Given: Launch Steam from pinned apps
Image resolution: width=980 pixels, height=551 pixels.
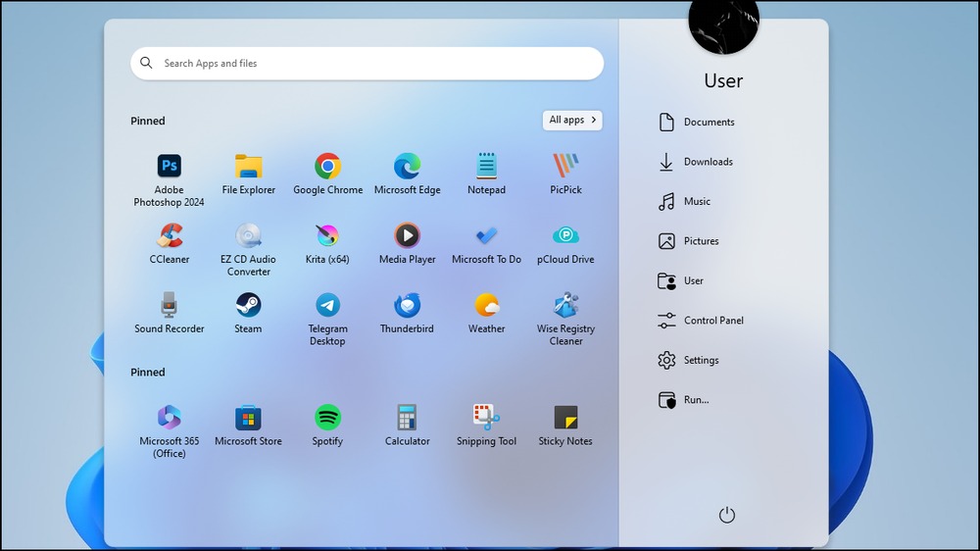Looking at the screenshot, I should coord(248,314).
